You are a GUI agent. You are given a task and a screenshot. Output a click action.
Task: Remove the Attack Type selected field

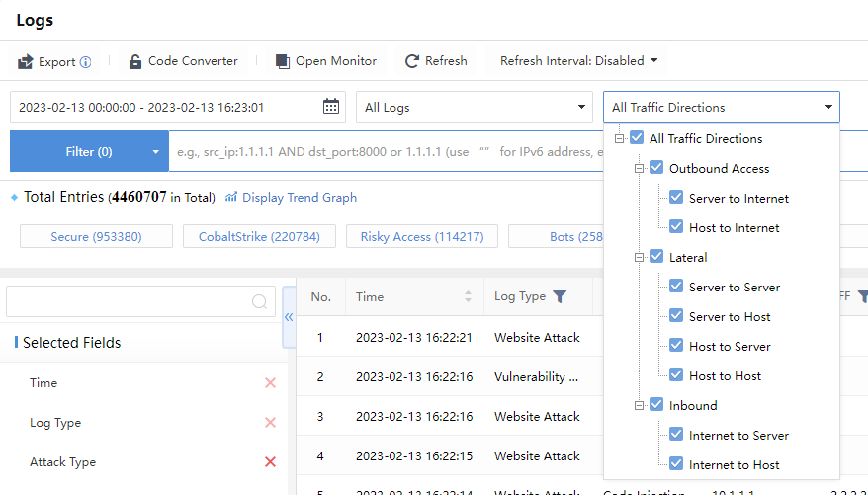pos(270,461)
